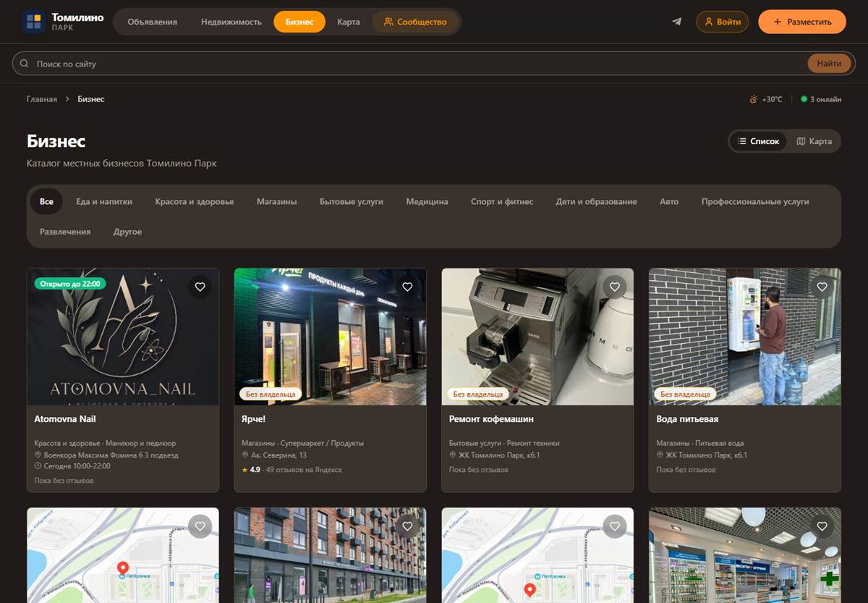Viewport: 868px width, 603px height.
Task: Click the Томилино Парк logo
Action: [62, 22]
